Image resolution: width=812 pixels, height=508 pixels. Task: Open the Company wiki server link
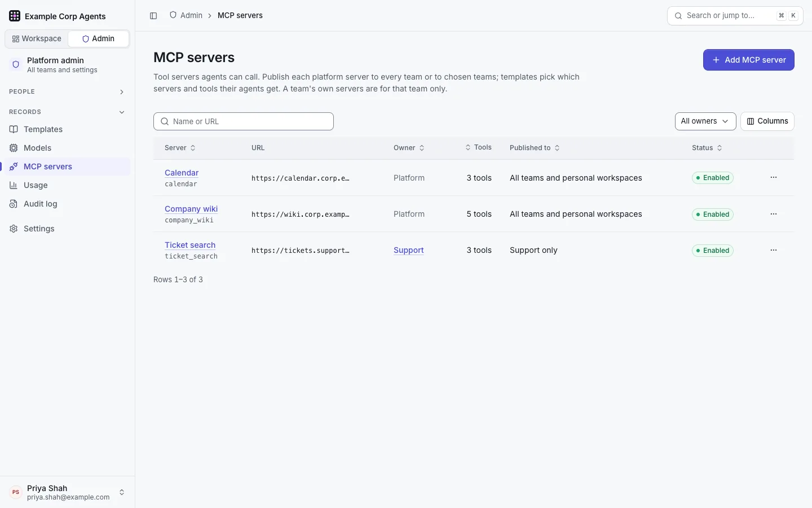click(x=191, y=209)
